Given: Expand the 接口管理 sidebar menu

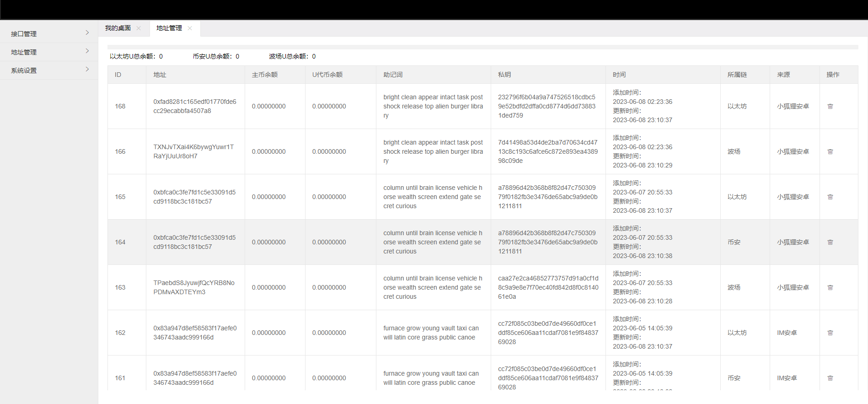Looking at the screenshot, I should 49,33.
